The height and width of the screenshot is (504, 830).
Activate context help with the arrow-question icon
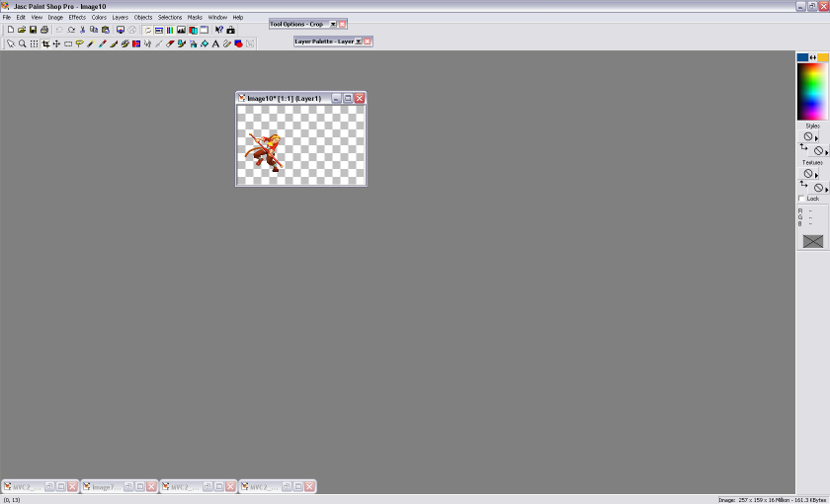(x=219, y=30)
